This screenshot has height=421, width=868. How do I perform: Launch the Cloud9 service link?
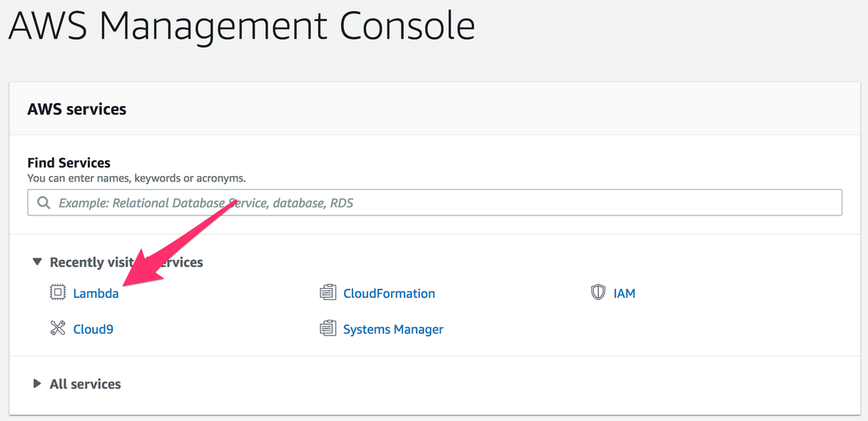click(x=93, y=330)
